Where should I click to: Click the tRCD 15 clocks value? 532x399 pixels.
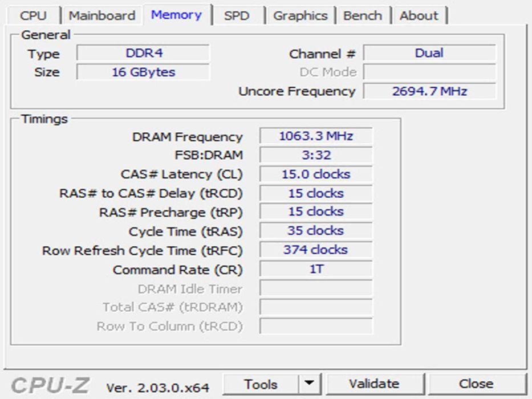316,193
